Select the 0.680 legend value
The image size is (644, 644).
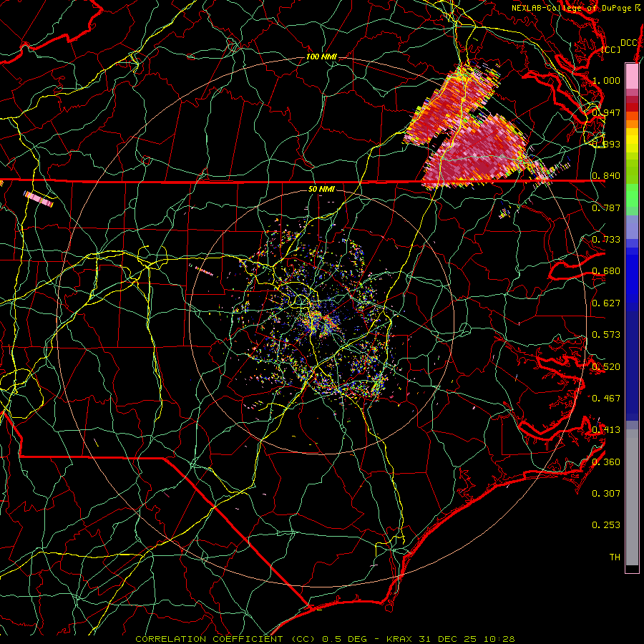[606, 271]
